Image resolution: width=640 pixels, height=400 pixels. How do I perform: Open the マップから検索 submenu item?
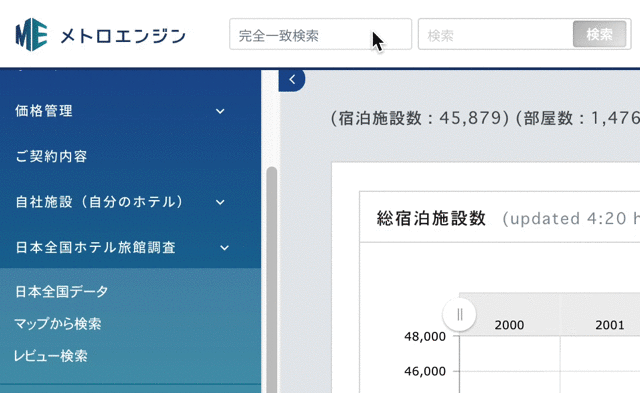click(58, 324)
